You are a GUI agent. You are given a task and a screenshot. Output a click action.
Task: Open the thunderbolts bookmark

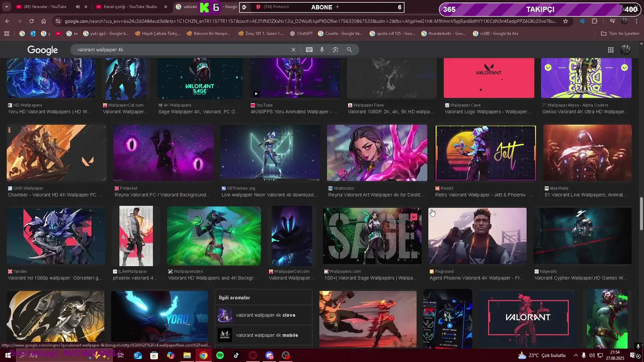(x=443, y=34)
